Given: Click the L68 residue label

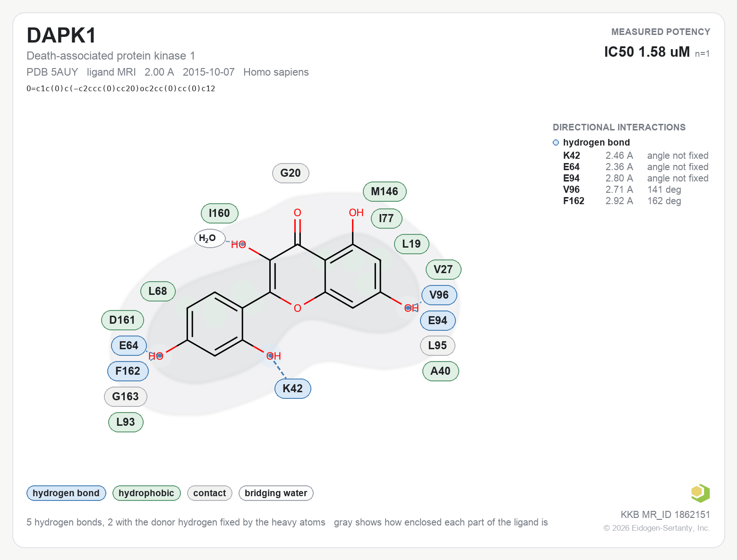Looking at the screenshot, I should (x=158, y=291).
